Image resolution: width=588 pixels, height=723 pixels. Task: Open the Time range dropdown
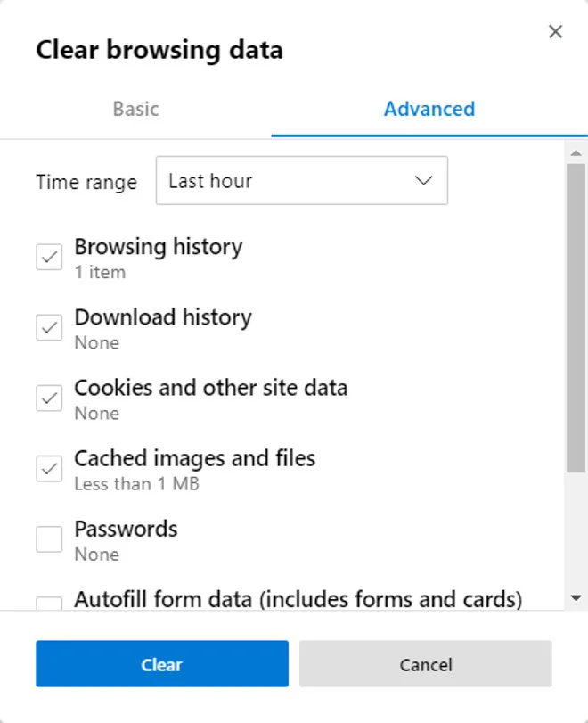(301, 181)
